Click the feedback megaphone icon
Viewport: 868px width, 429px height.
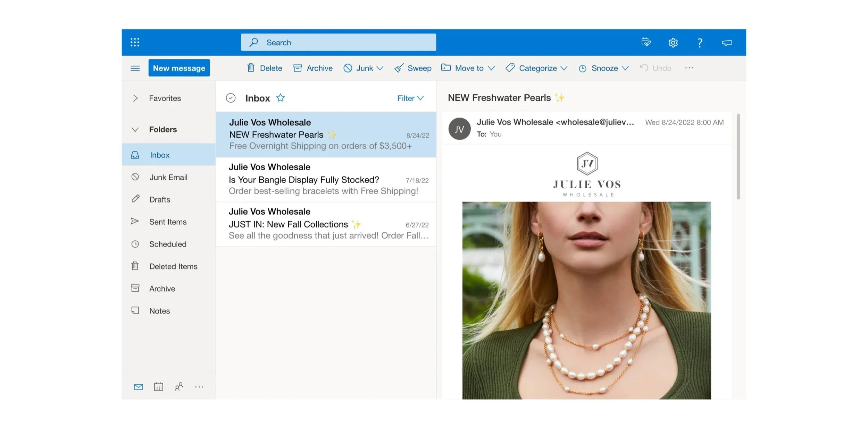[727, 43]
